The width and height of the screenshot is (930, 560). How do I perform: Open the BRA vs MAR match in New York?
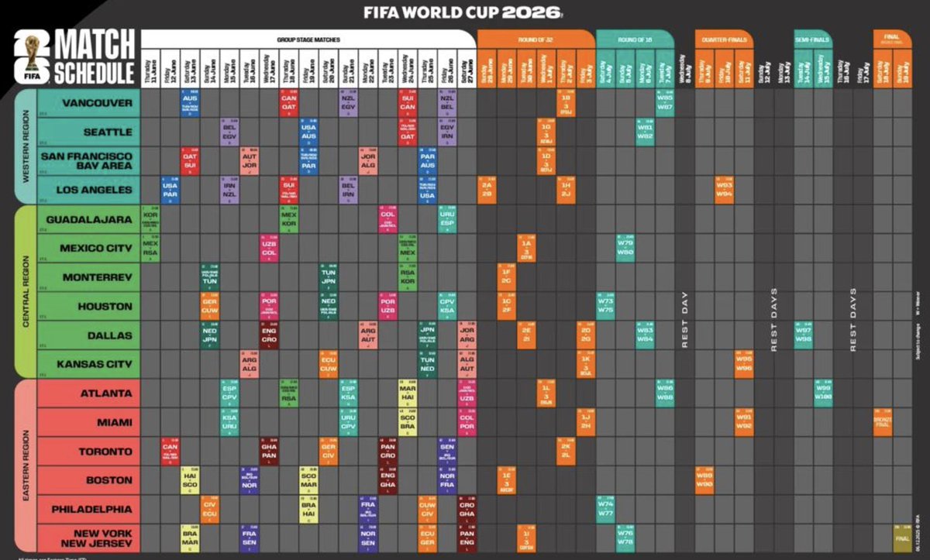tap(190, 538)
